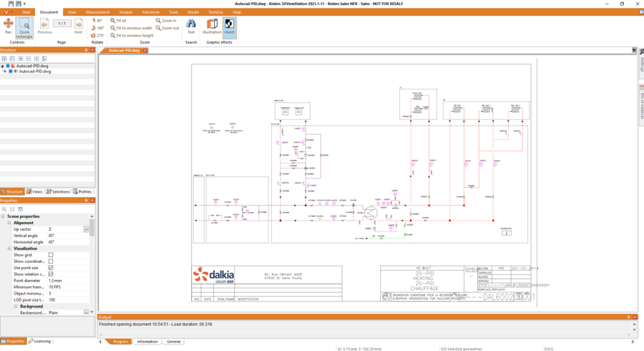Open the Text search binoculars
This screenshot has width=644, height=351.
tap(191, 26)
